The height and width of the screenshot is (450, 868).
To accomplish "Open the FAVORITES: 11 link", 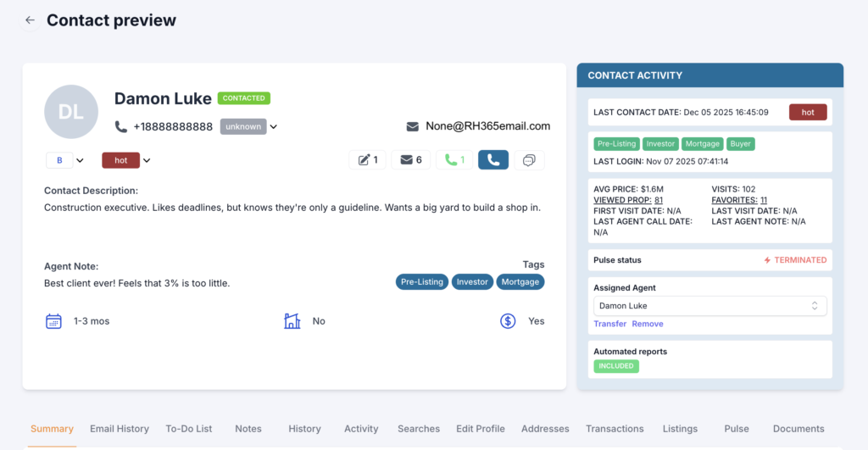I will pyautogui.click(x=739, y=200).
